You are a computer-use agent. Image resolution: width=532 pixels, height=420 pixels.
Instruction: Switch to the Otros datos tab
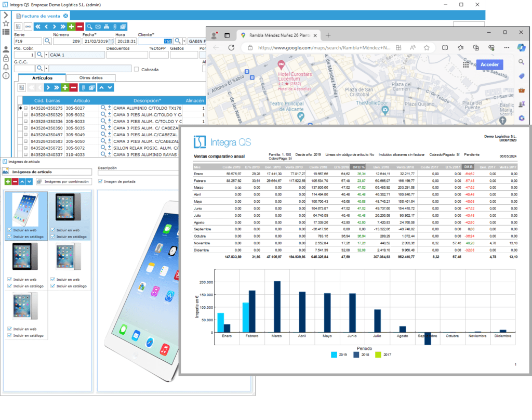tap(90, 78)
